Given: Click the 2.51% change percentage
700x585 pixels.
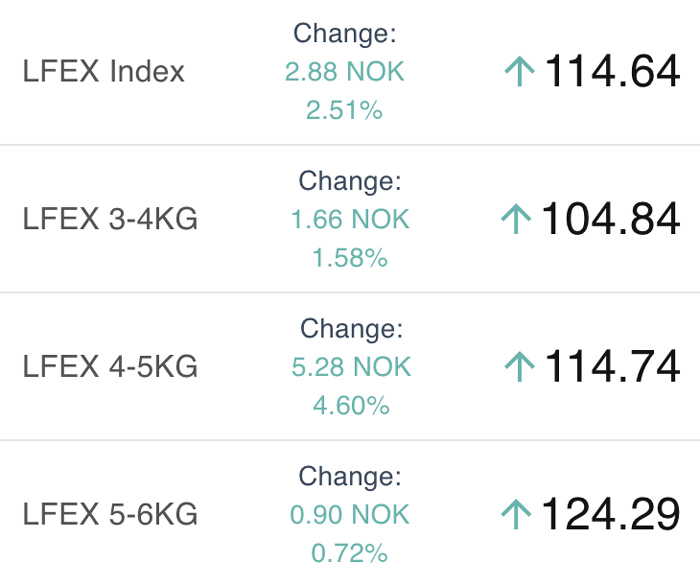Looking at the screenshot, I should click(x=345, y=110).
